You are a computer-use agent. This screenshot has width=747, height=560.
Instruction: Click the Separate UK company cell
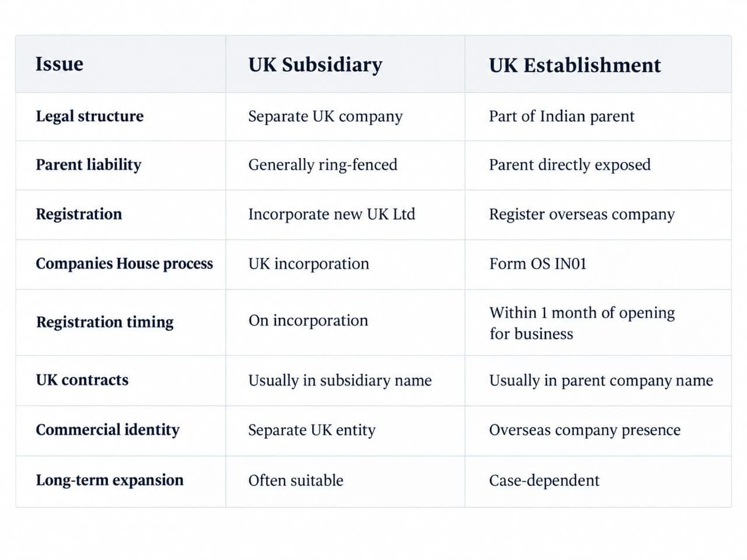pos(325,116)
